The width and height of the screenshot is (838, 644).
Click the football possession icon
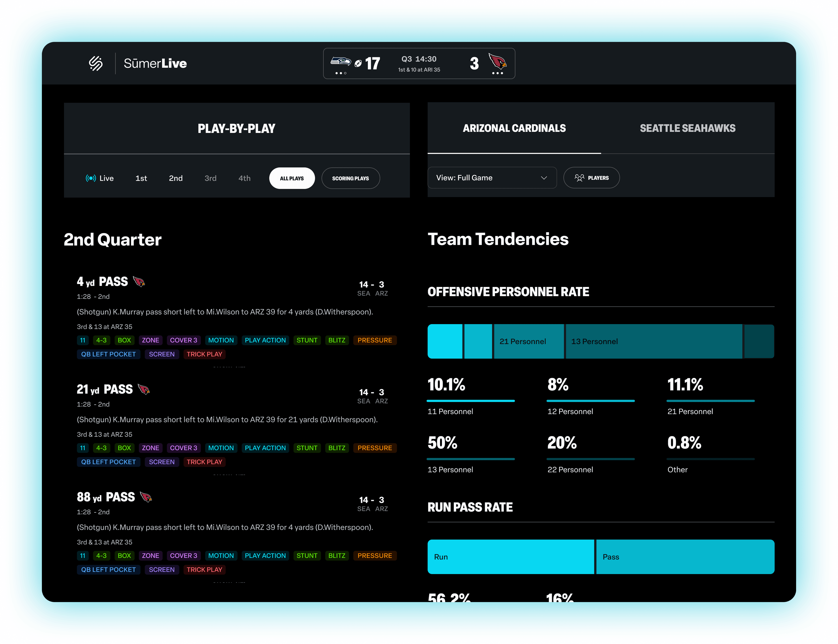point(358,64)
